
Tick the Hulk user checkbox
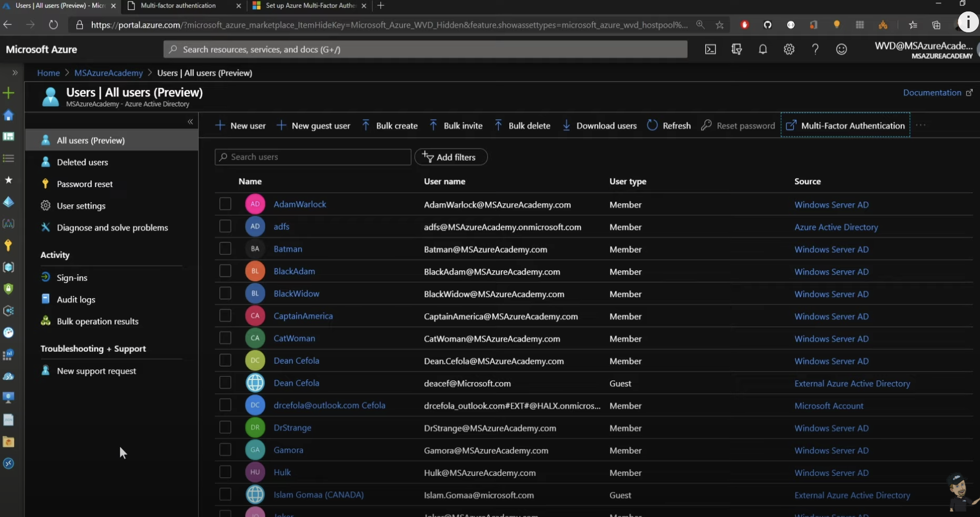pos(225,472)
